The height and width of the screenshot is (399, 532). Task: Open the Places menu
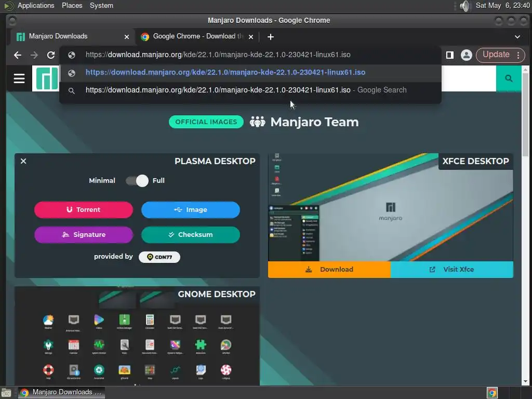(72, 6)
